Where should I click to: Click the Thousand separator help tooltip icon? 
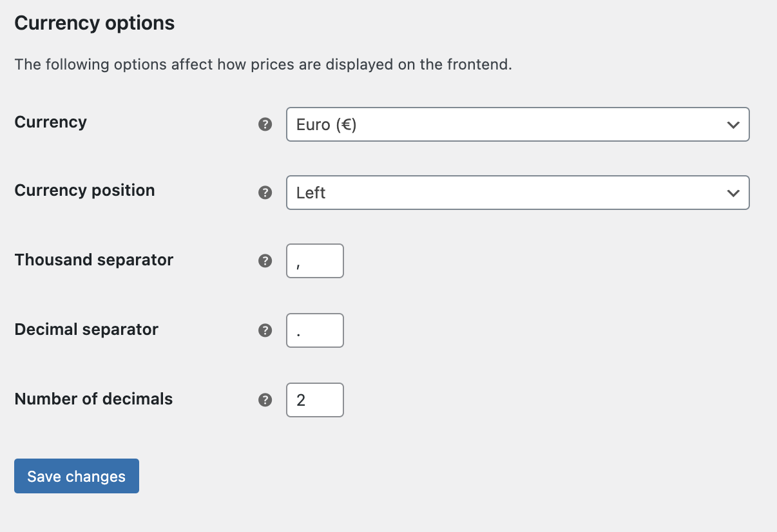(265, 261)
